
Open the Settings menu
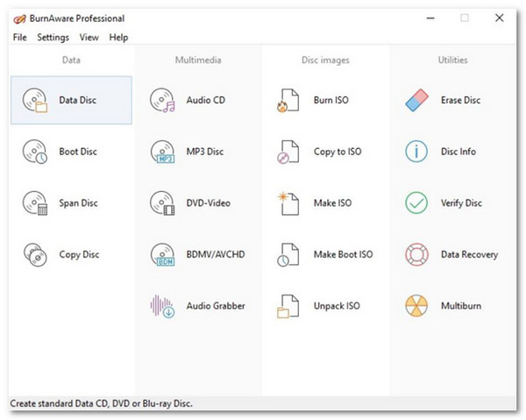point(53,37)
